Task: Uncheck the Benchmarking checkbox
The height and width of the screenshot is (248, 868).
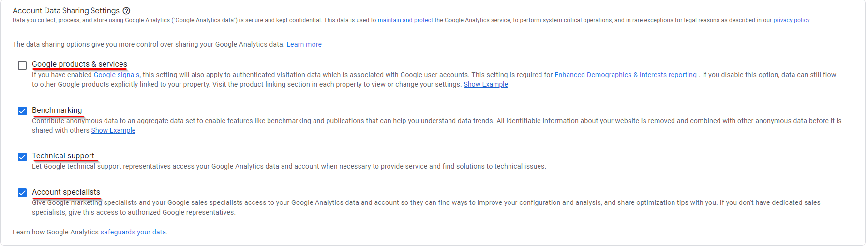Action: pos(22,111)
